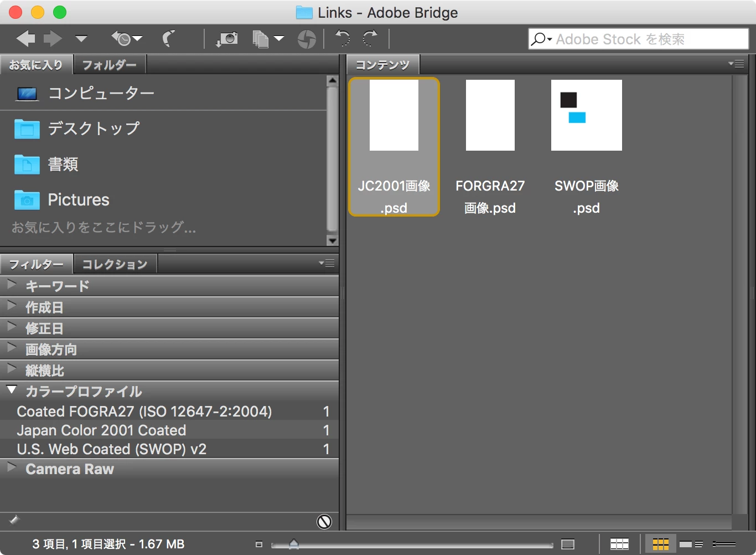The width and height of the screenshot is (756, 555).
Task: Click favorites scrollbar up arrow
Action: 332,81
